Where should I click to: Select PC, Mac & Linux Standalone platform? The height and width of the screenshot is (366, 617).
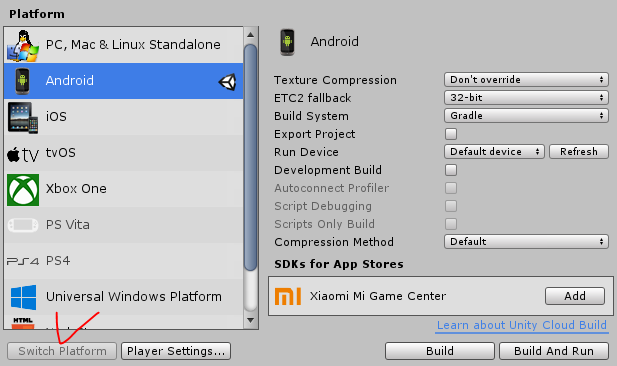tap(124, 45)
